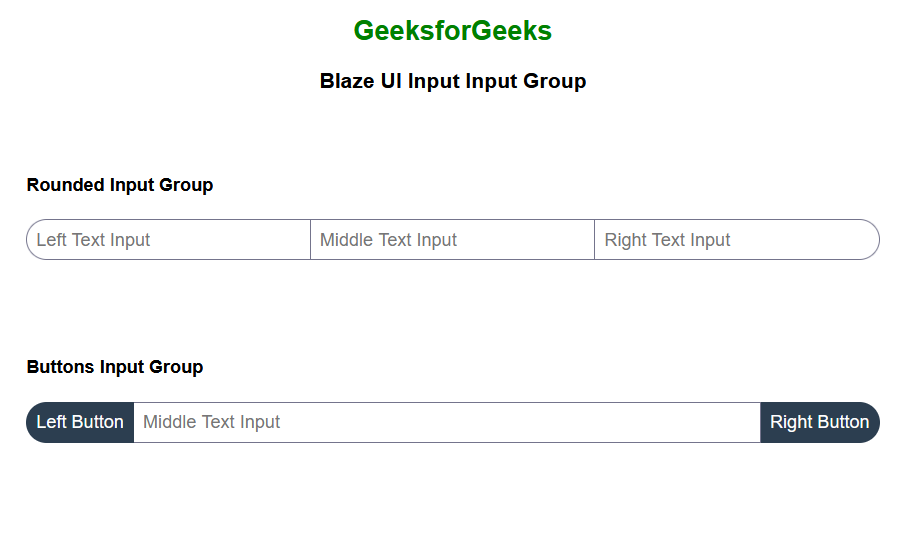The width and height of the screenshot is (900, 534).
Task: Click the dark Left Button
Action: (x=80, y=422)
